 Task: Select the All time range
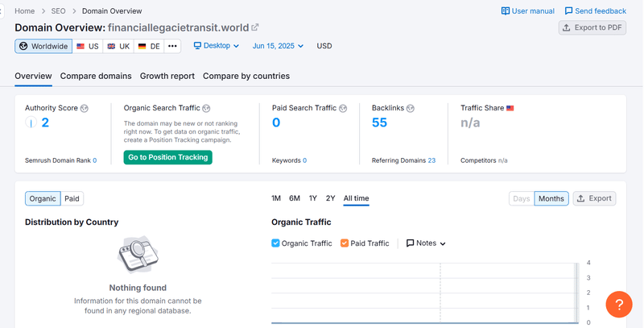click(x=356, y=198)
